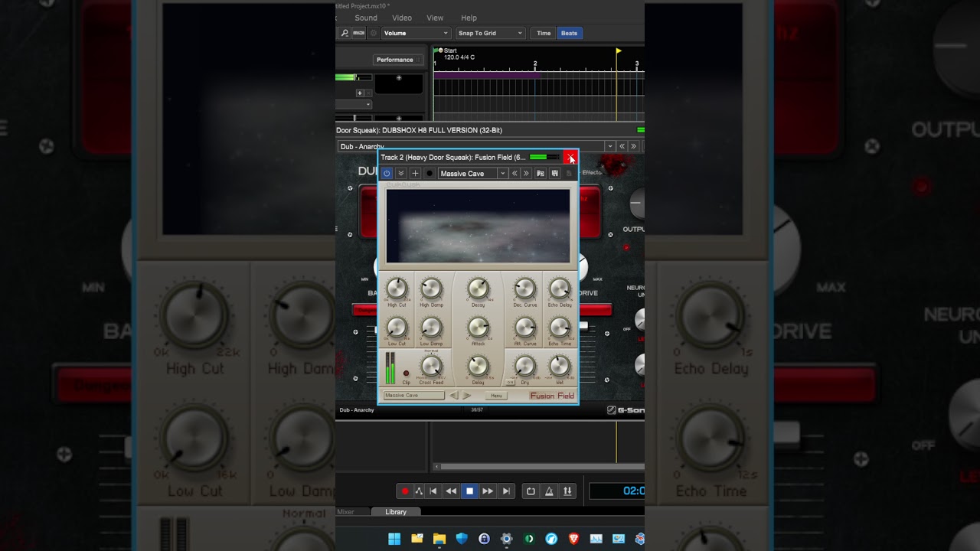Click the zoom out magnifier icon

345,33
